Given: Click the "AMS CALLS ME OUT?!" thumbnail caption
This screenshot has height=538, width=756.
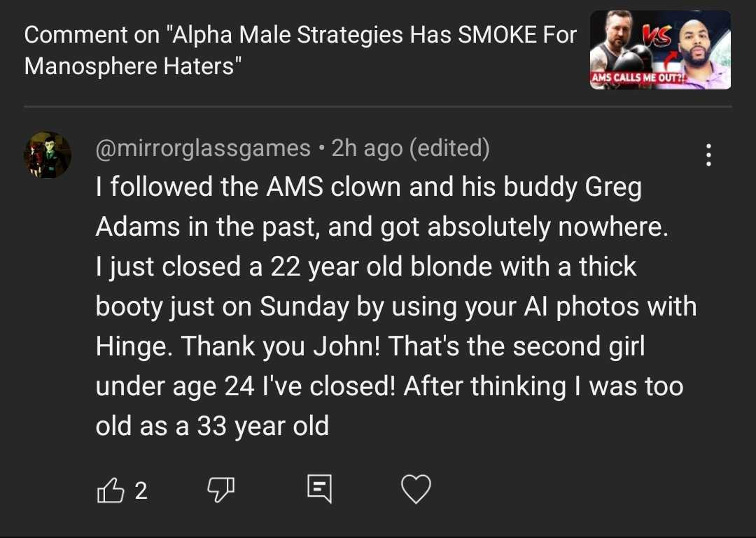Looking at the screenshot, I should point(638,78).
